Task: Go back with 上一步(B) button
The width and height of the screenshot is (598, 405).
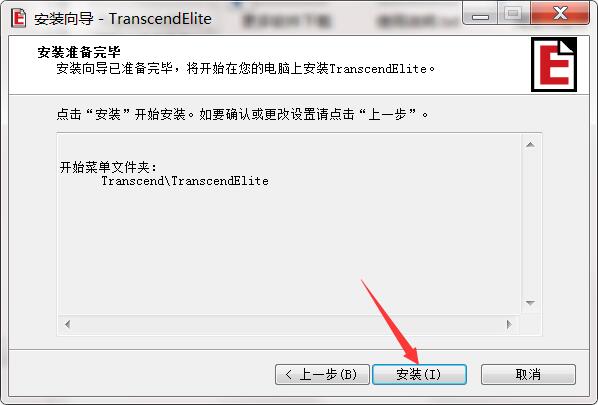Action: [x=322, y=374]
